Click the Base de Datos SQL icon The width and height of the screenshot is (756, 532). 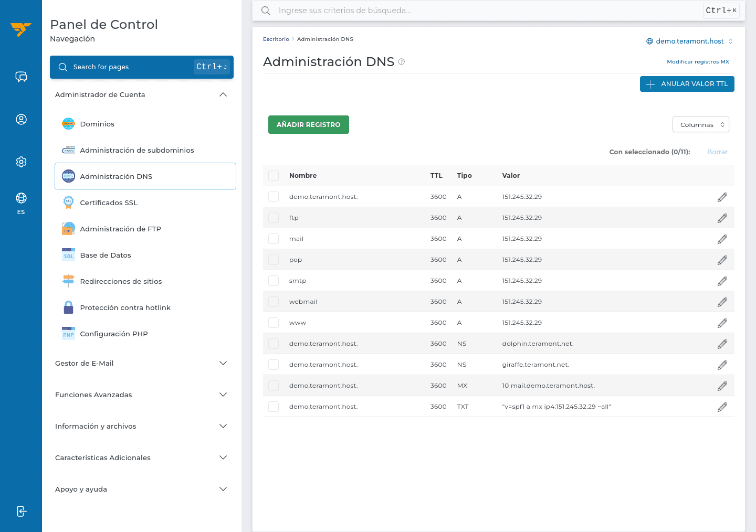click(68, 255)
